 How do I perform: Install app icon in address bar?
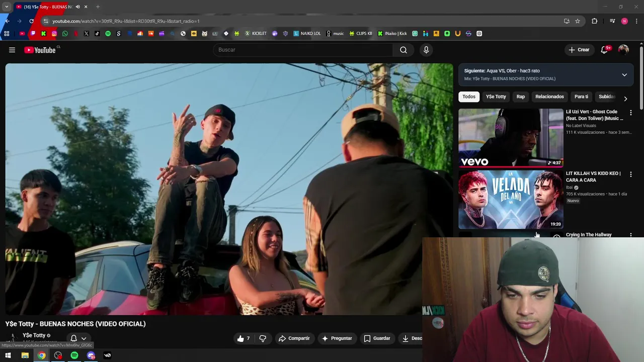pyautogui.click(x=567, y=21)
